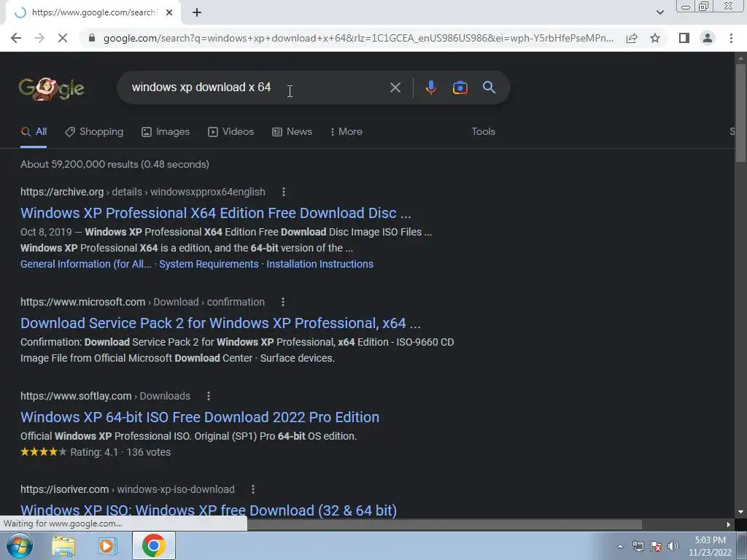Viewport: 747px width, 560px height.
Task: Stop loading the page
Action: click(63, 38)
